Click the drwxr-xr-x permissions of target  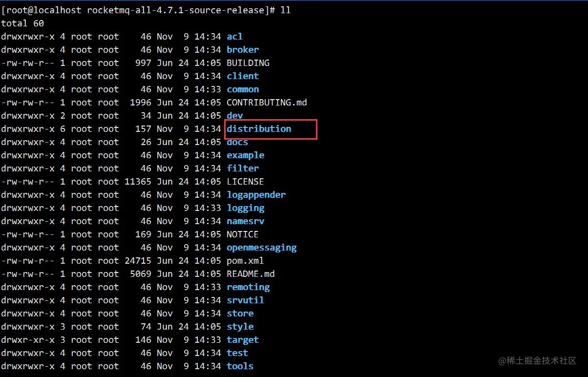point(28,340)
